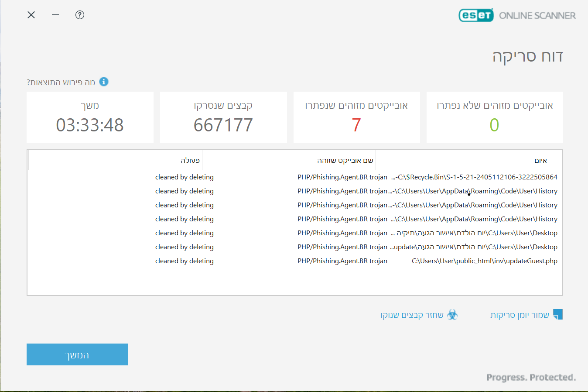588x392 pixels.
Task: Sort by the פעולה column header
Action: (115, 161)
